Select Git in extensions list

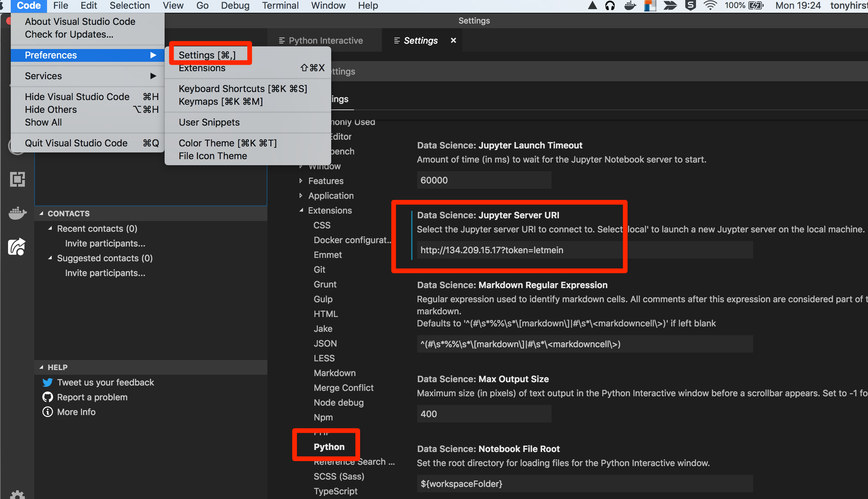319,269
